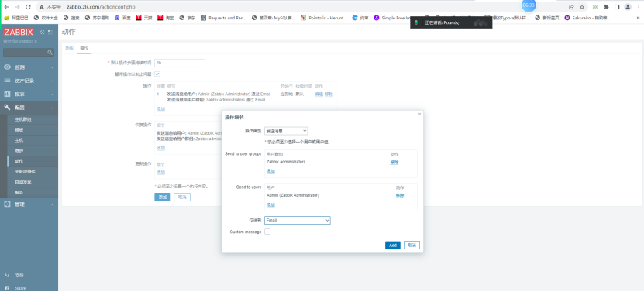Image resolution: width=644 pixels, height=292 pixels.
Task: Click the Add button in dialog
Action: (393, 246)
